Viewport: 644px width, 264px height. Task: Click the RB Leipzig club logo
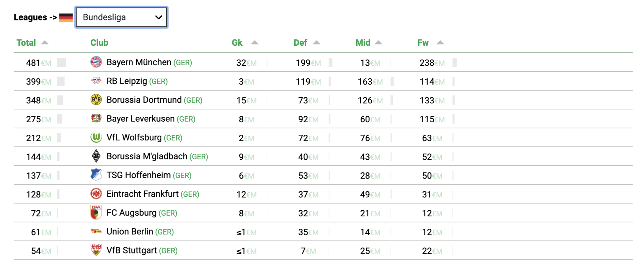click(96, 81)
